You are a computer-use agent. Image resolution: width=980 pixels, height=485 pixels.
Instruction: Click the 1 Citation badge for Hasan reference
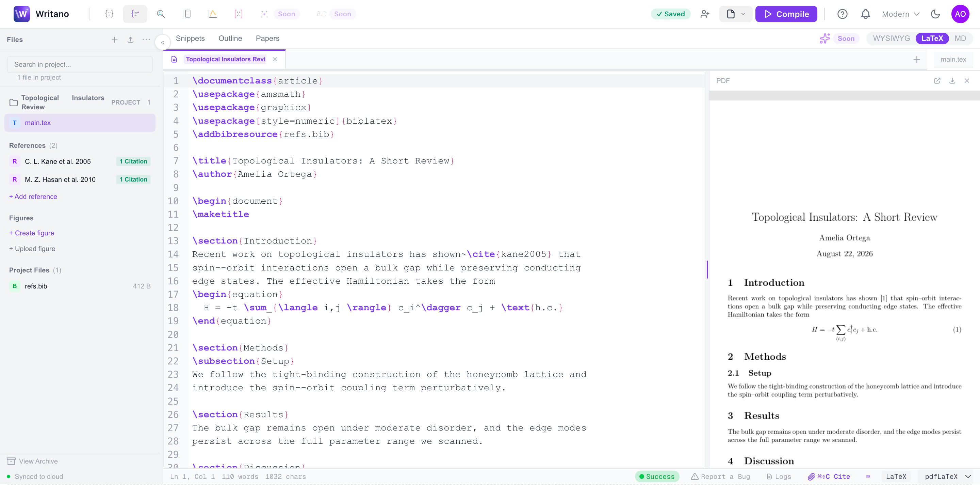tap(133, 179)
